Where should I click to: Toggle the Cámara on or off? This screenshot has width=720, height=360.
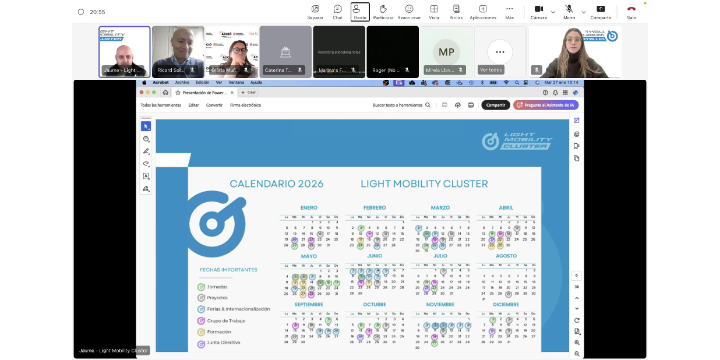(539, 12)
